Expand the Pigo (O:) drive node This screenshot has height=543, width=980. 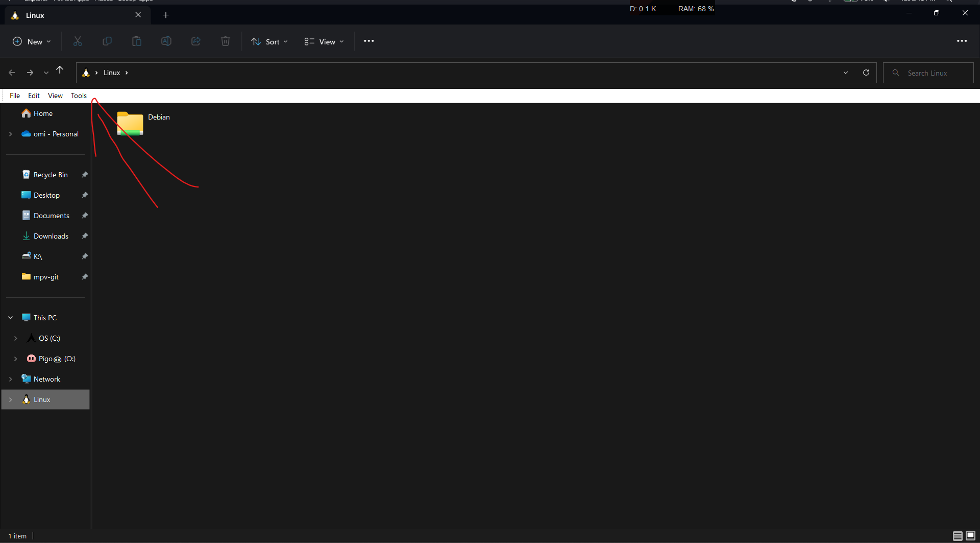click(16, 359)
